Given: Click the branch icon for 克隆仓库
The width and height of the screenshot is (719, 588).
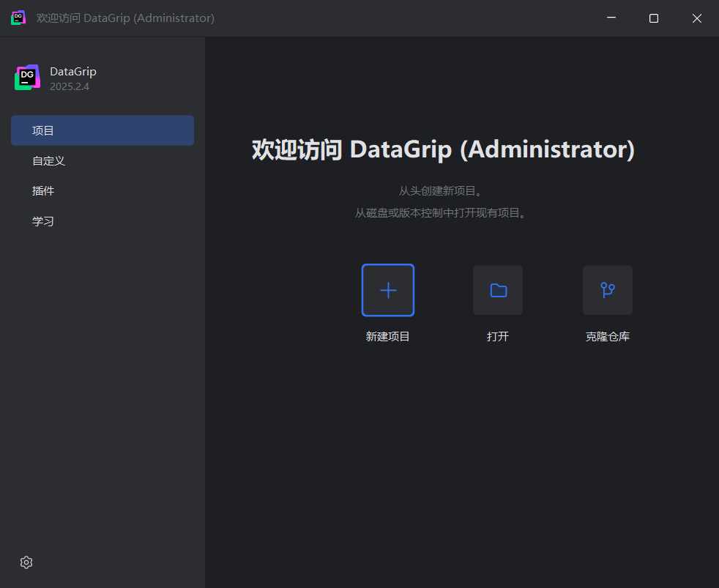Looking at the screenshot, I should (608, 290).
